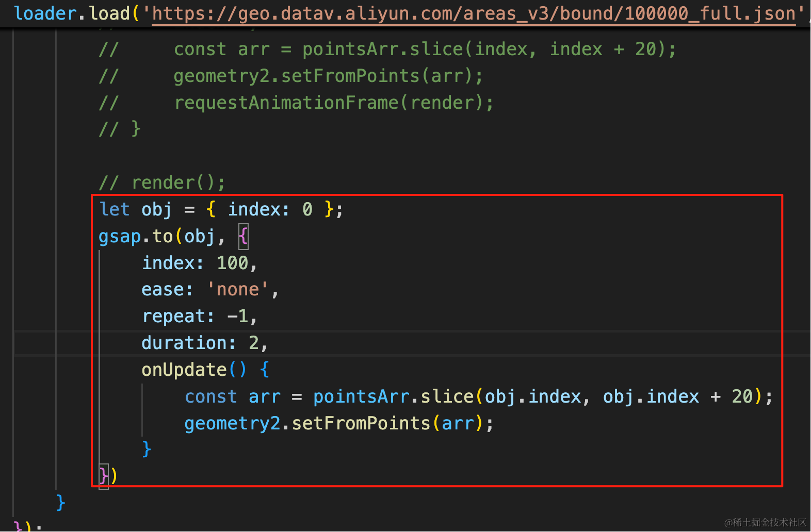Open the geo.datav.aliyun.com JSON URL link
Screen dimensions: 811x532
[474, 13]
